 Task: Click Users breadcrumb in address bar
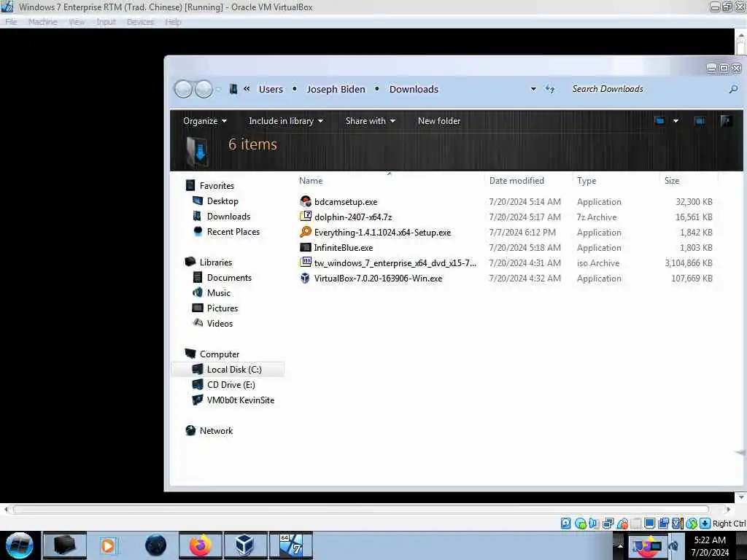[271, 89]
